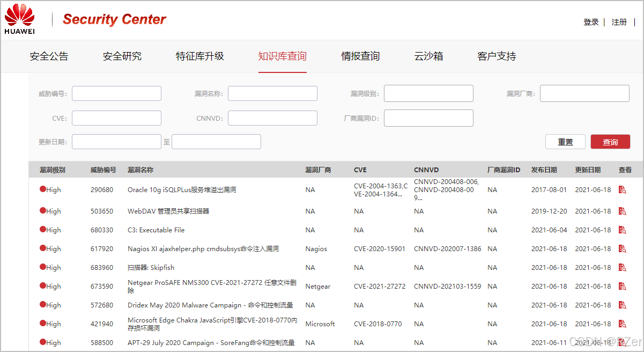Click APT-29 July 2020 Campaign entry
This screenshot has width=644, height=352.
[211, 343]
